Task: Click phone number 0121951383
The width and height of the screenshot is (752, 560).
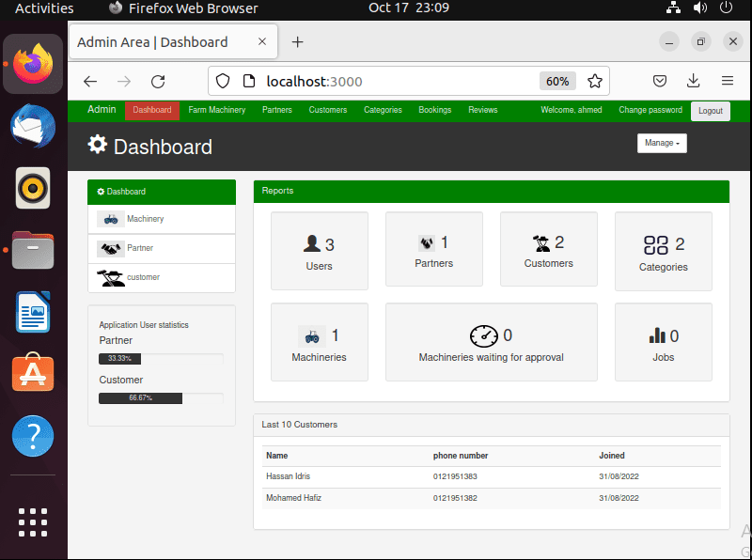Action: pyautogui.click(x=455, y=476)
